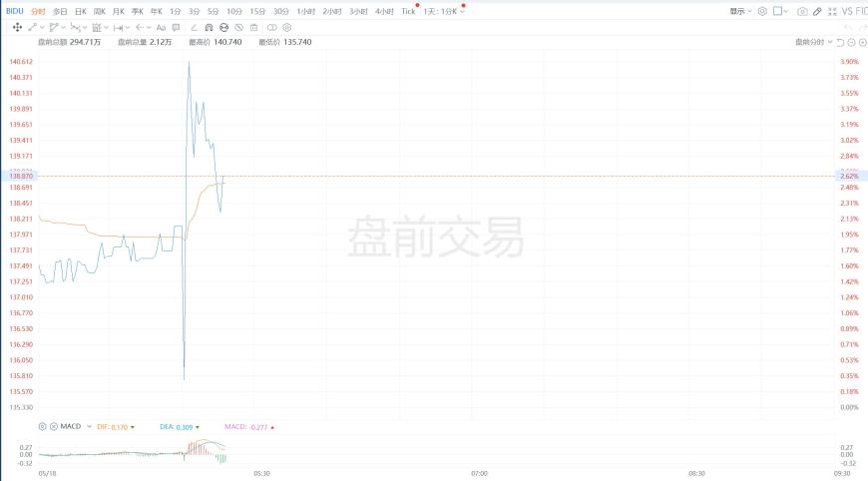Image resolution: width=868 pixels, height=481 pixels.
Task: Switch to 多日 multi-day tab
Action: [x=60, y=11]
